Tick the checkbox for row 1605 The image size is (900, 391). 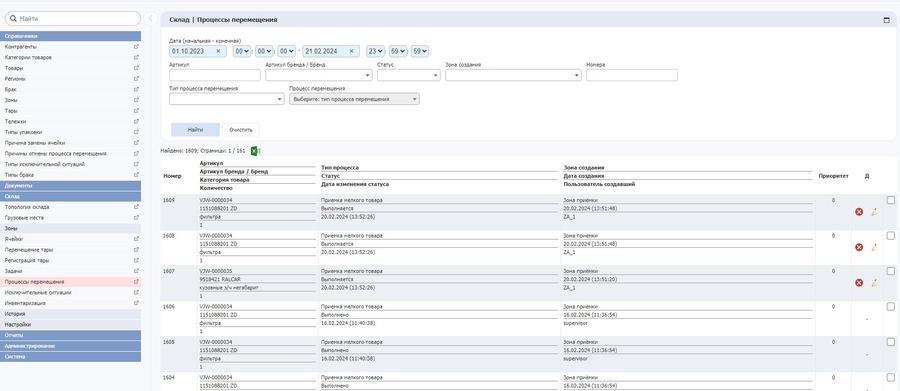point(890,342)
